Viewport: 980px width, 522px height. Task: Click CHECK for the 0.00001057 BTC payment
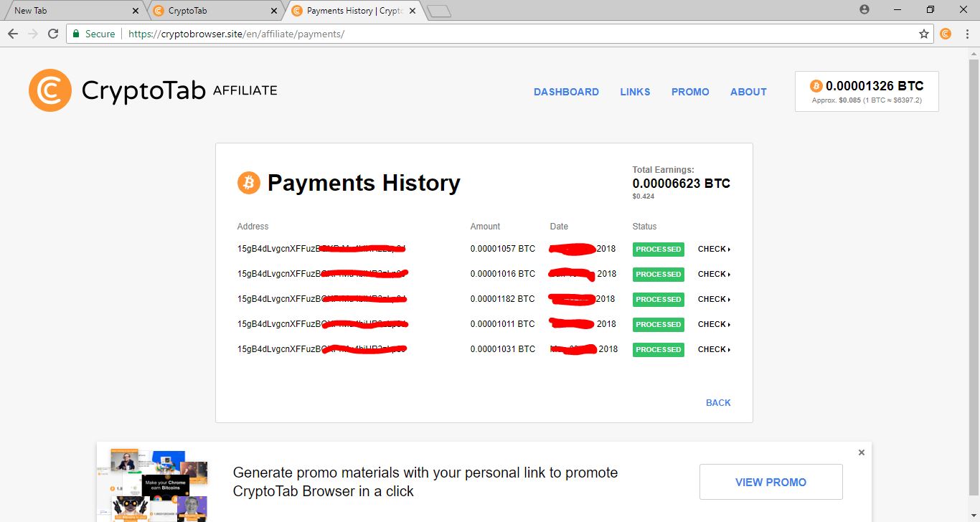714,250
